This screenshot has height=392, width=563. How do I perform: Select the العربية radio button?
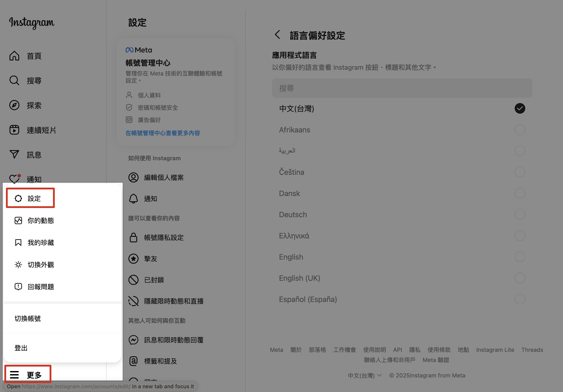[x=520, y=151]
